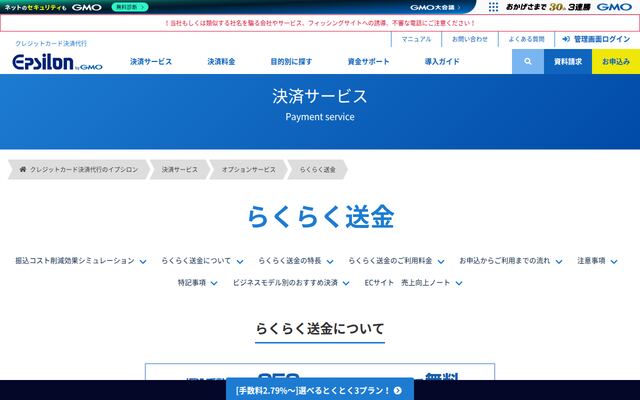Open よくある質問 link

526,39
